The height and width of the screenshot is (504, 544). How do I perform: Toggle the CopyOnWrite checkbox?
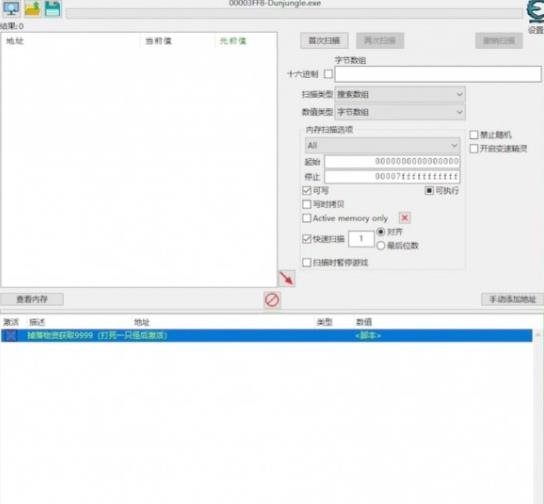click(x=307, y=204)
